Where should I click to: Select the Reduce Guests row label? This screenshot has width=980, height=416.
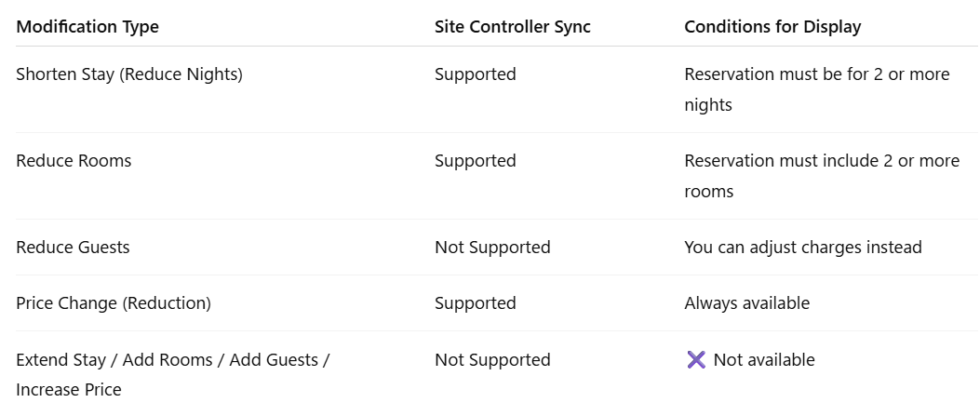point(74,248)
